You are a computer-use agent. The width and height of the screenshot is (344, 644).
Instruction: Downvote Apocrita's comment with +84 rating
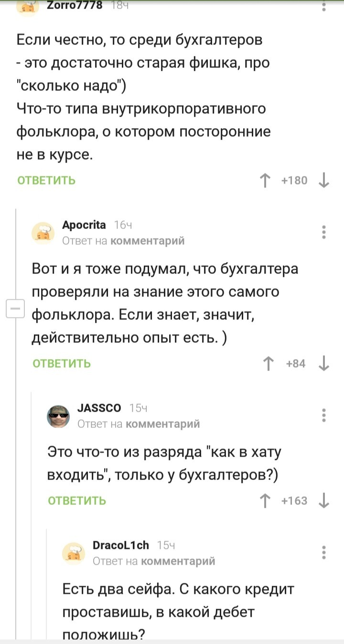[x=324, y=364]
